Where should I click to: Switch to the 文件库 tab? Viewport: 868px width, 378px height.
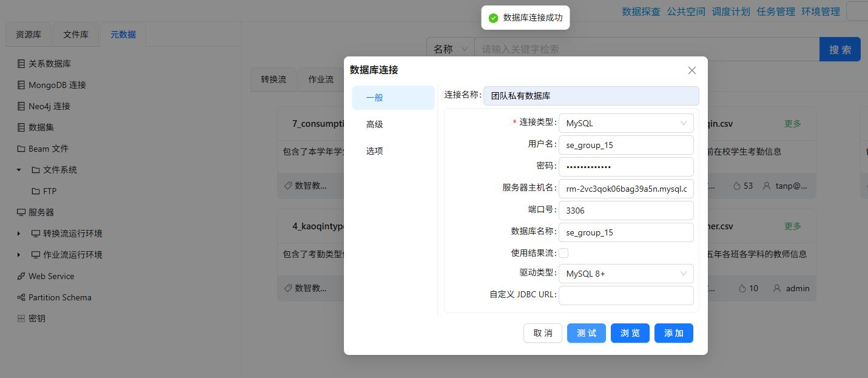76,35
